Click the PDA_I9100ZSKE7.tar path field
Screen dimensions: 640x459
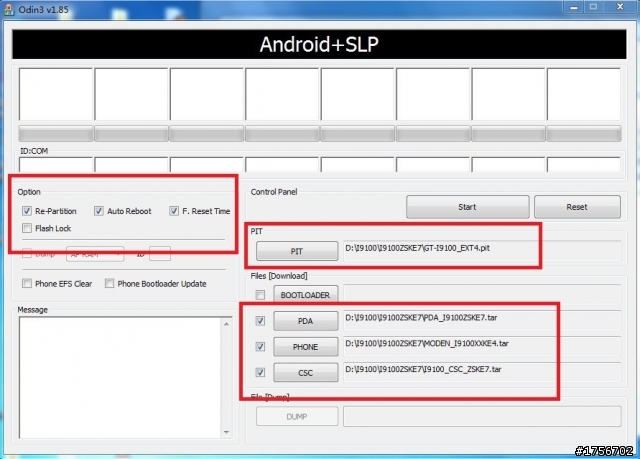(x=482, y=320)
